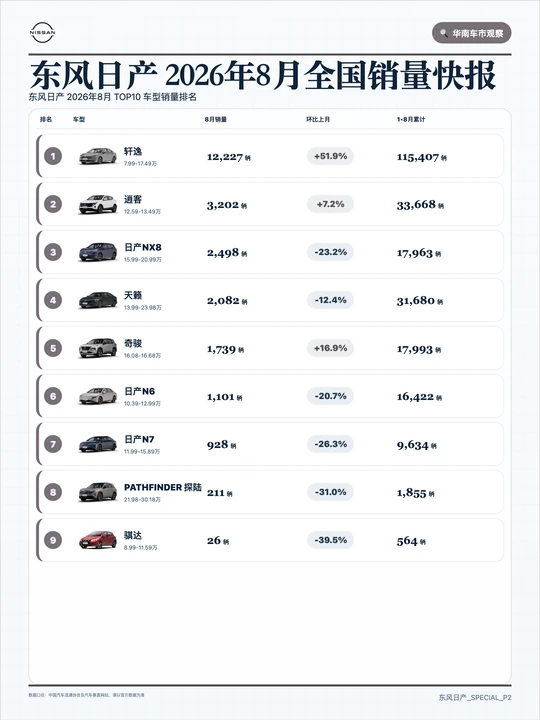
Task: Click the Nissan logo at top left
Action: [42, 33]
